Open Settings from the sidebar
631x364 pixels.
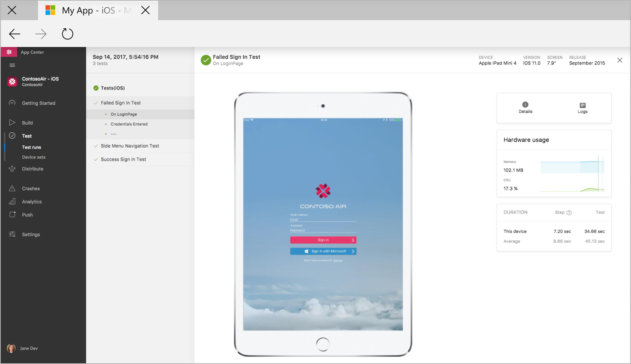click(x=31, y=234)
